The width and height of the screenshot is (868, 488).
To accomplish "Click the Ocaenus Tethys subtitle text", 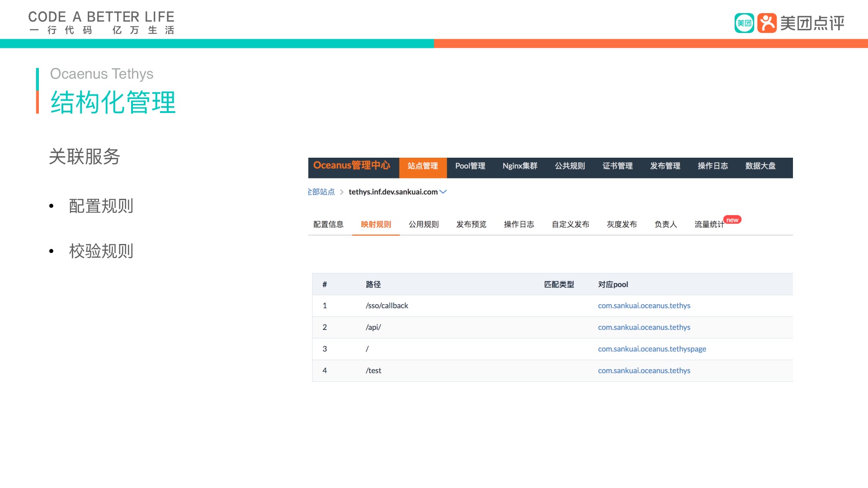I will point(102,74).
